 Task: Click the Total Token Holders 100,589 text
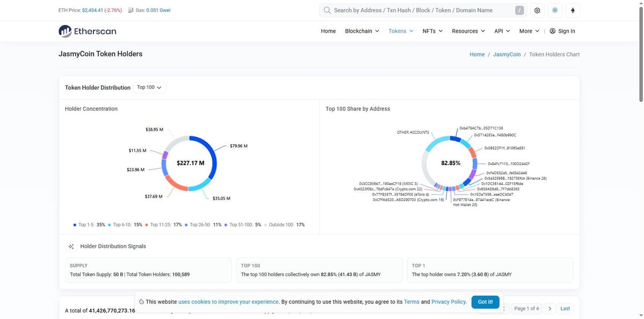[x=158, y=274]
